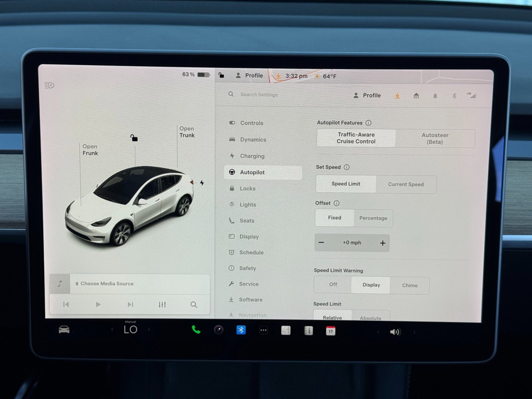Open the Calendar app from the taskbar
The width and height of the screenshot is (532, 399).
coord(330,330)
